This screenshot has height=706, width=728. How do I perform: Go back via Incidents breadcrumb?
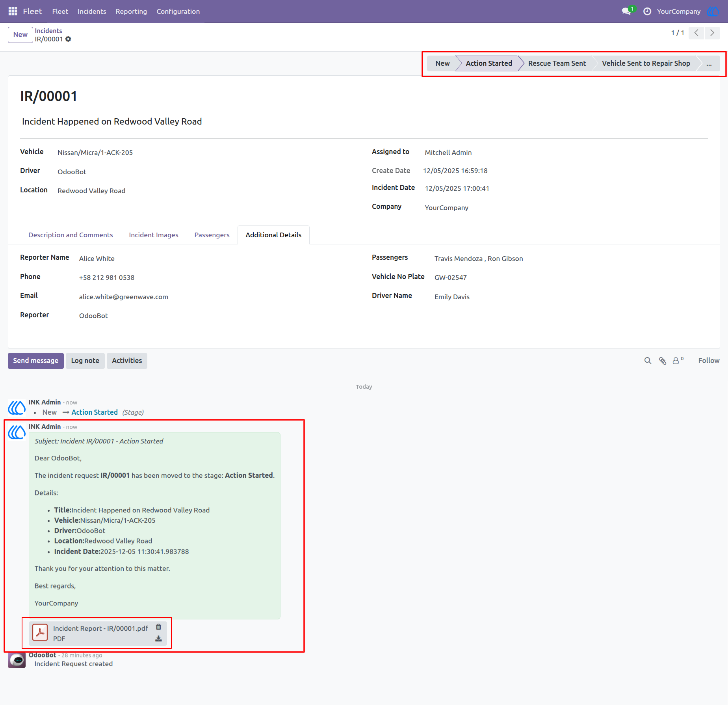(48, 31)
